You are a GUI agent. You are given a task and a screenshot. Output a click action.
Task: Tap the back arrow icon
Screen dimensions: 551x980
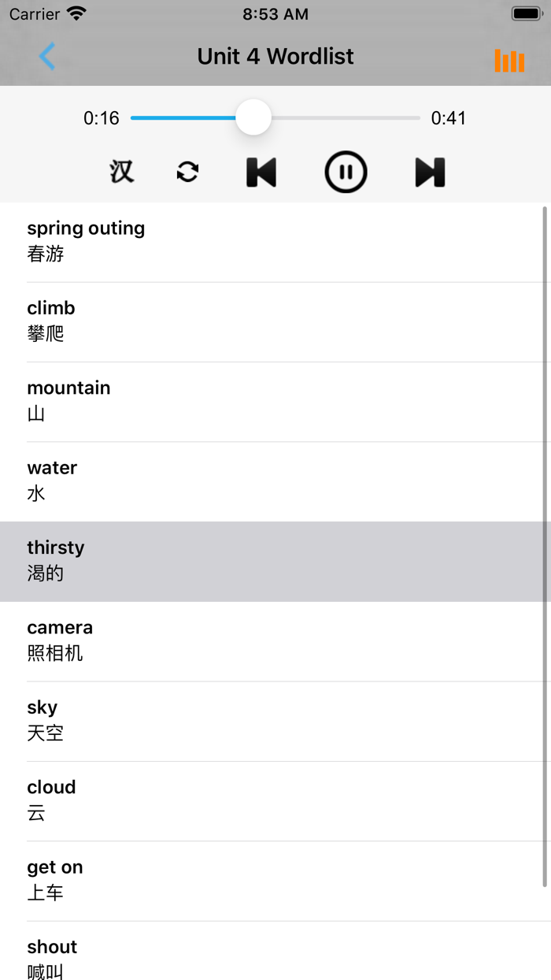(x=47, y=57)
